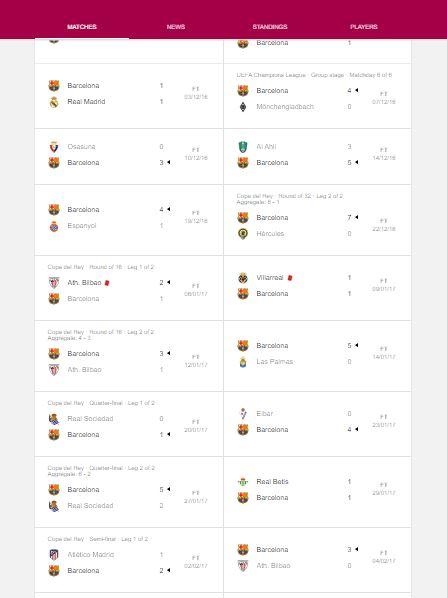Click the Mönchengladbach club logo
The height and width of the screenshot is (598, 447).
[x=243, y=107]
